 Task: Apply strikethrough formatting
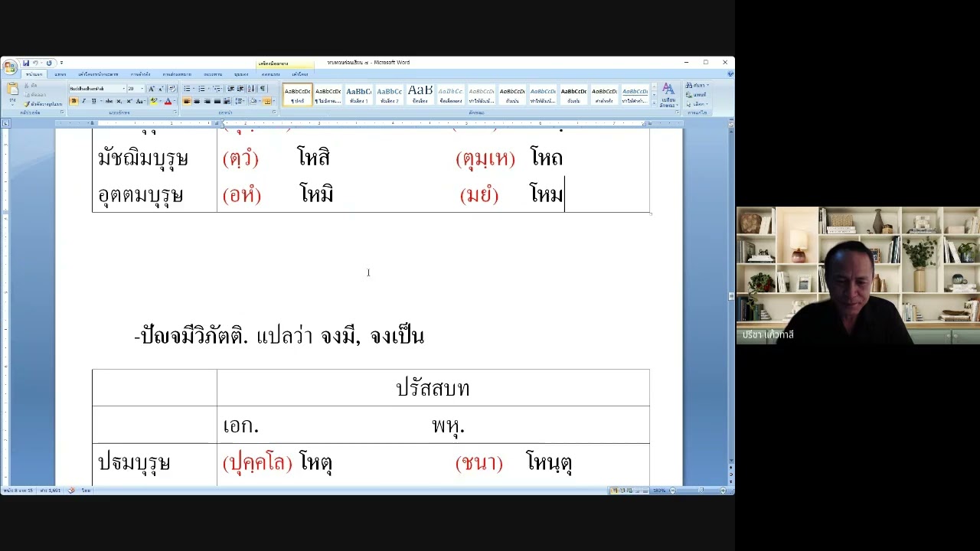click(109, 101)
